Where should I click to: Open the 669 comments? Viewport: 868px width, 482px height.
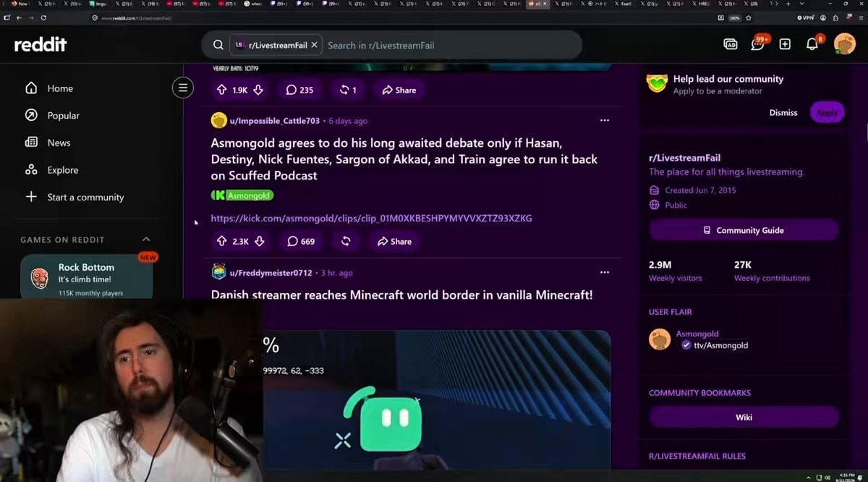tap(301, 241)
